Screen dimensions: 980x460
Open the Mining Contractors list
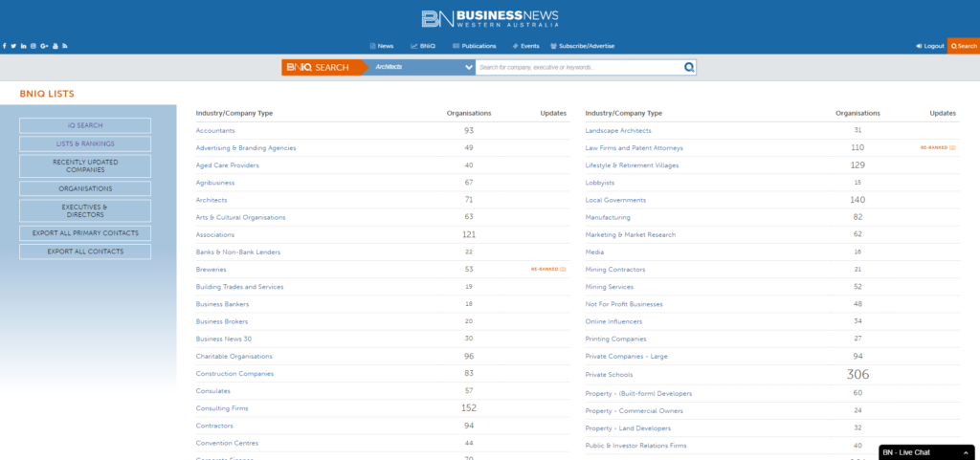tap(615, 270)
